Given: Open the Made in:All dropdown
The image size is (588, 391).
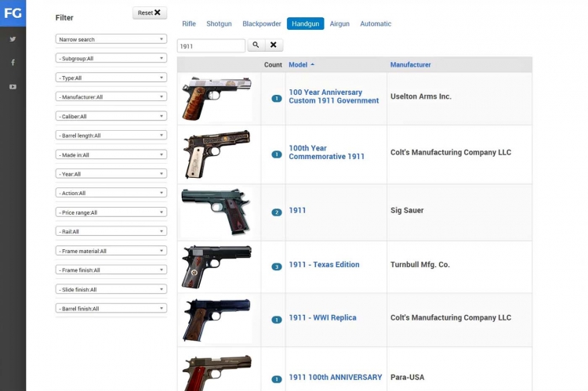Looking at the screenshot, I should tap(111, 155).
